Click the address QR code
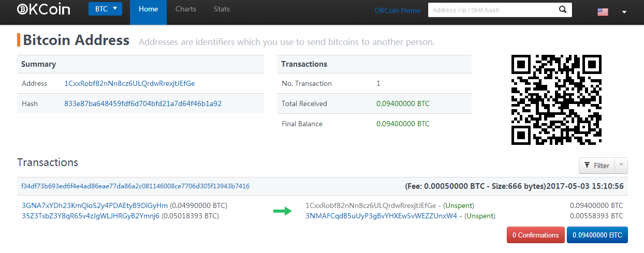 tap(557, 99)
